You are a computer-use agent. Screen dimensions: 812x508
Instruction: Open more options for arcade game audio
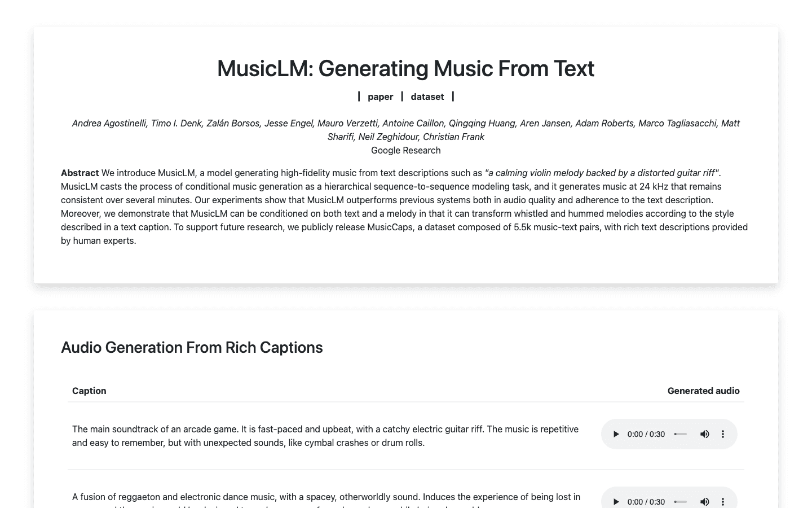tap(723, 434)
